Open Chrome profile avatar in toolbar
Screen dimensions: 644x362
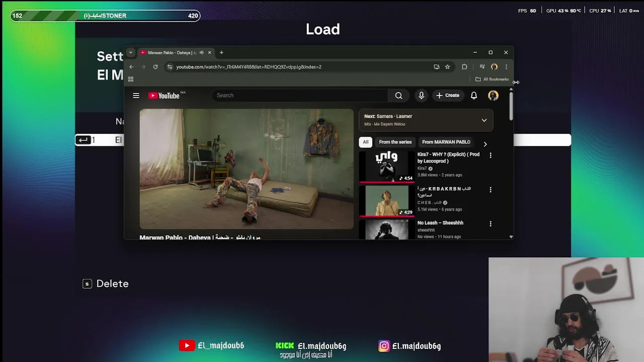tap(494, 67)
